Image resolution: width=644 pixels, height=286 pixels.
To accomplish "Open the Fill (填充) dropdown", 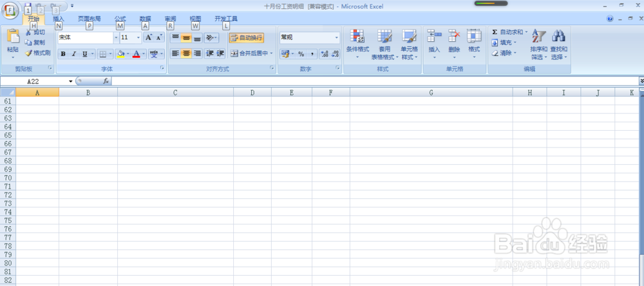I will tap(504, 43).
